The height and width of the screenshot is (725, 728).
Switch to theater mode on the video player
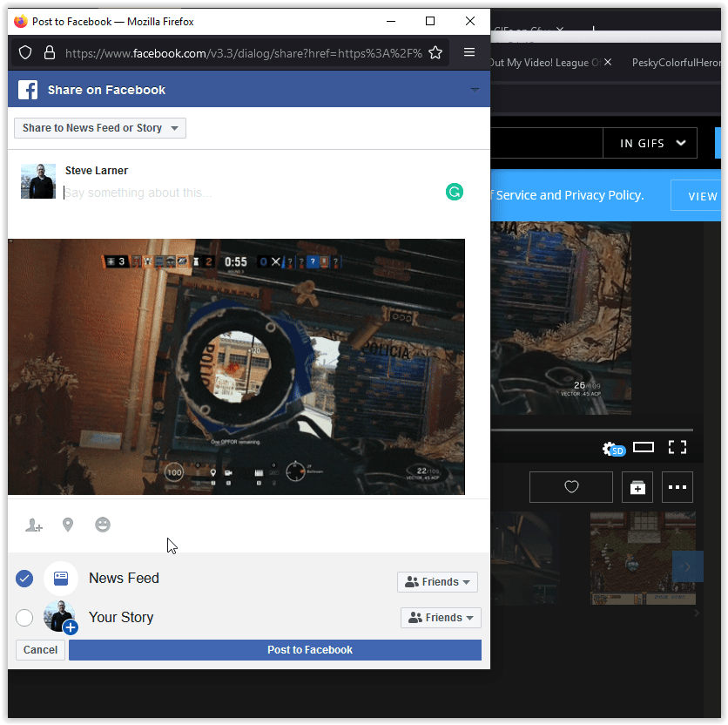tap(644, 447)
